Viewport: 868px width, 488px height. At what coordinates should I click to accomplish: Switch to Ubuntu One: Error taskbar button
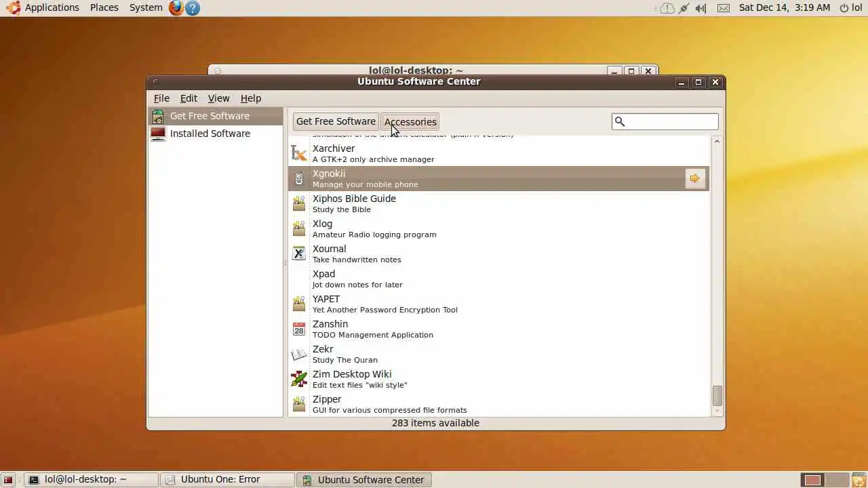pyautogui.click(x=228, y=480)
